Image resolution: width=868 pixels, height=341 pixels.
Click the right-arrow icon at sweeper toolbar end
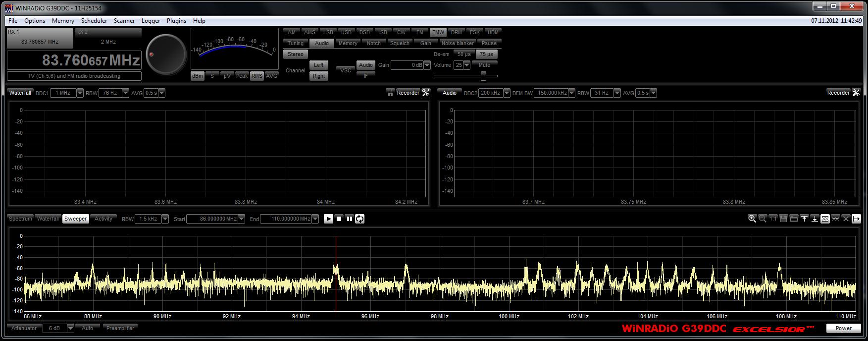click(856, 219)
